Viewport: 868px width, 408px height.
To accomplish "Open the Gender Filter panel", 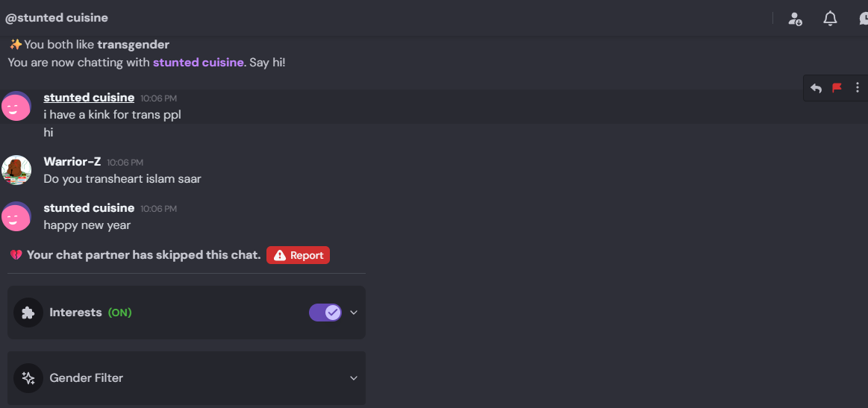I will coord(187,378).
